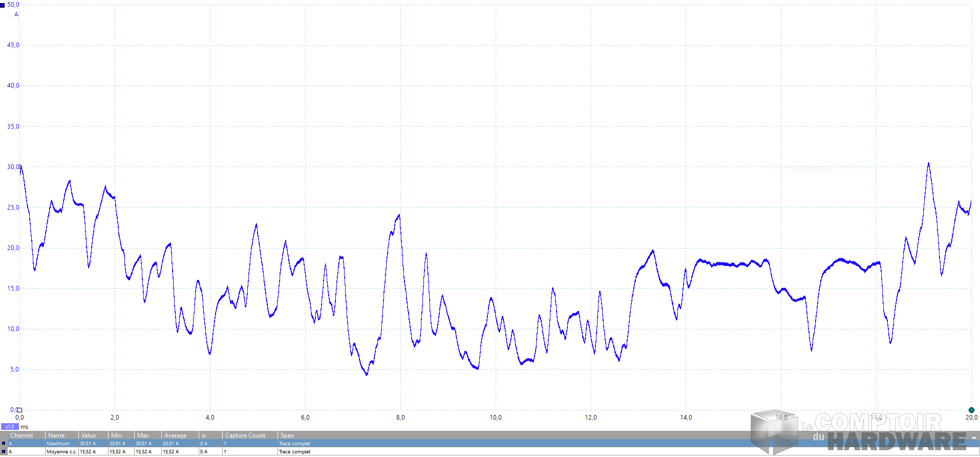Screen dimensions: 980x457
Task: Click the blue channel A square at the axis top
Action: (3, 5)
